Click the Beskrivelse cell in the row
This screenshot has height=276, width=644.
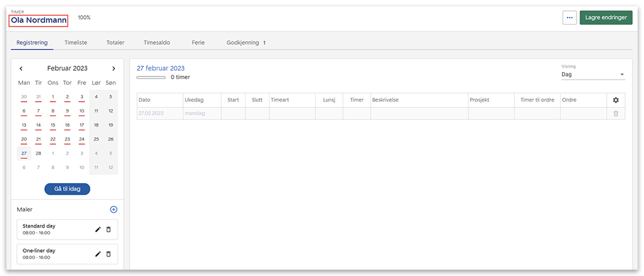(x=419, y=114)
